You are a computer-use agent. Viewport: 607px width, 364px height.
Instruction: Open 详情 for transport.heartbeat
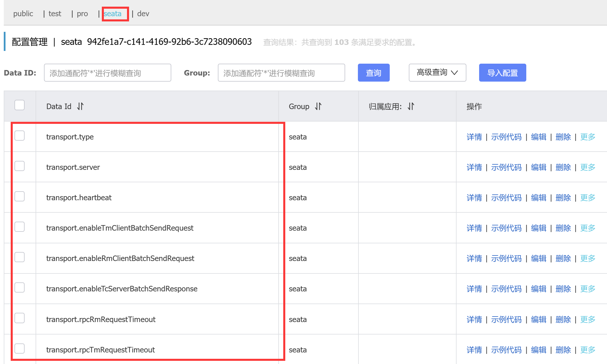click(474, 198)
